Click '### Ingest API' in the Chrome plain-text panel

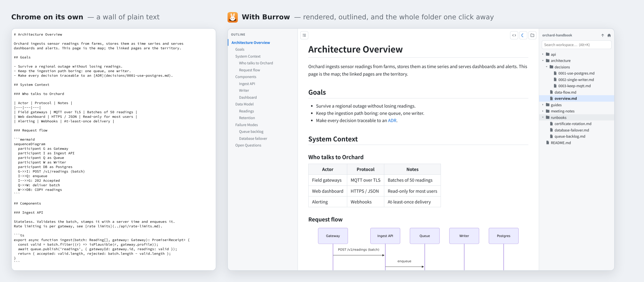click(x=28, y=213)
